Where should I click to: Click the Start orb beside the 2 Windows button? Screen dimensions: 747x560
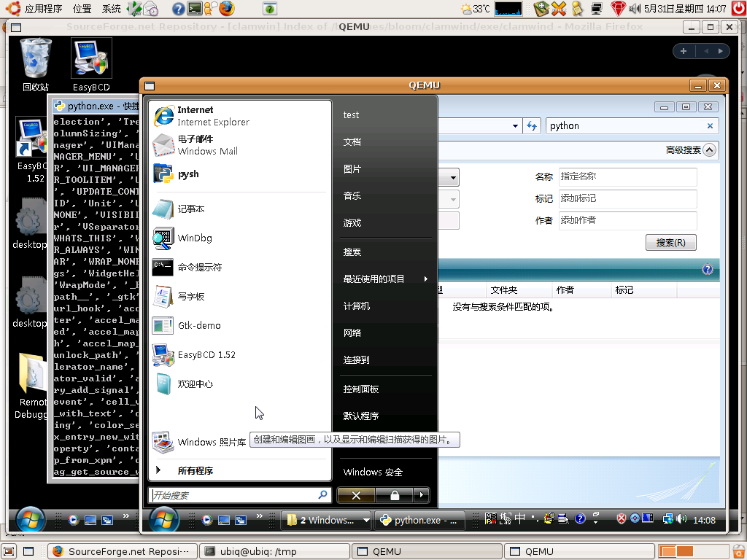pyautogui.click(x=164, y=519)
